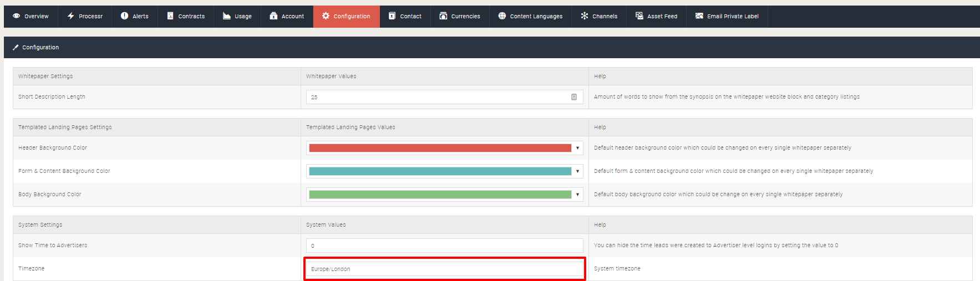Viewport: 980px width, 281px height.
Task: Click the Channels asterisk icon
Action: (585, 16)
